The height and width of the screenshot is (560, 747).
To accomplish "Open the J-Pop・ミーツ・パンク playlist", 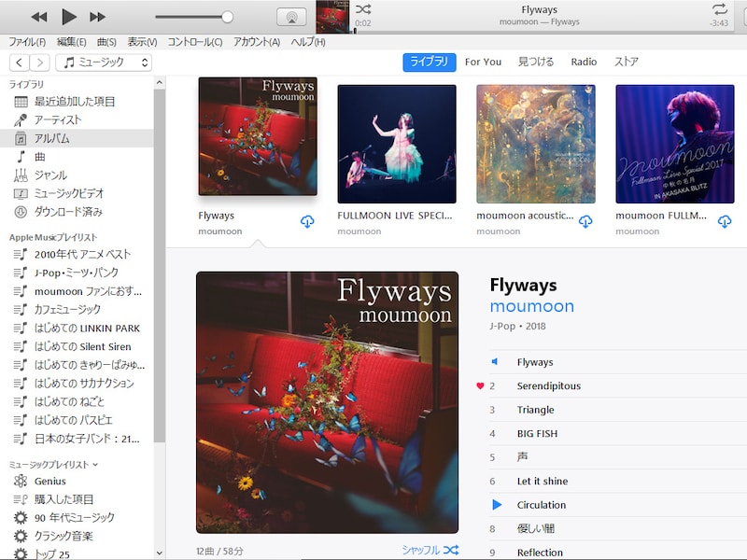I will (x=77, y=273).
